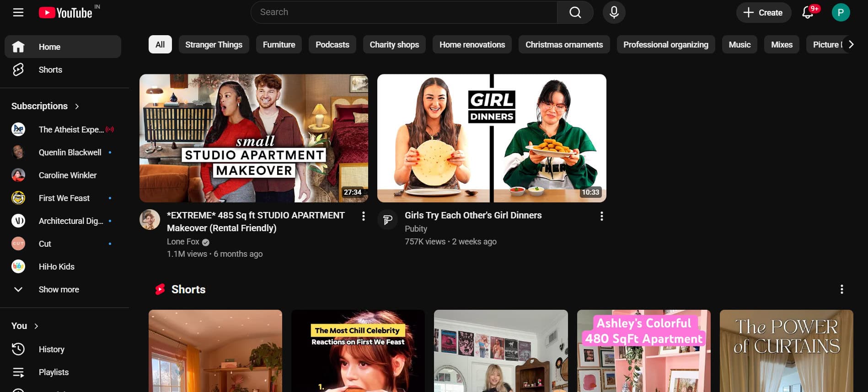The image size is (868, 392).
Task: Select the Podcasts filter chip
Action: pyautogui.click(x=332, y=45)
